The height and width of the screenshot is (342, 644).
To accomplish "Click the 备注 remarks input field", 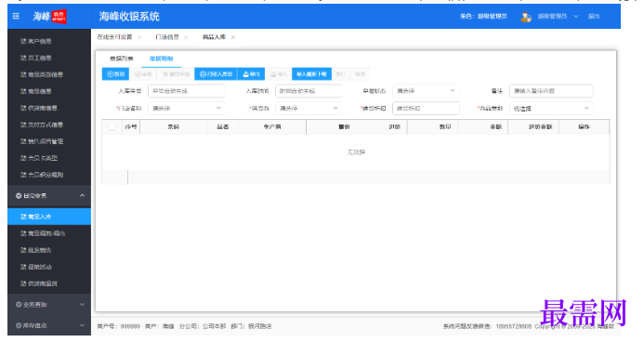I will point(551,91).
